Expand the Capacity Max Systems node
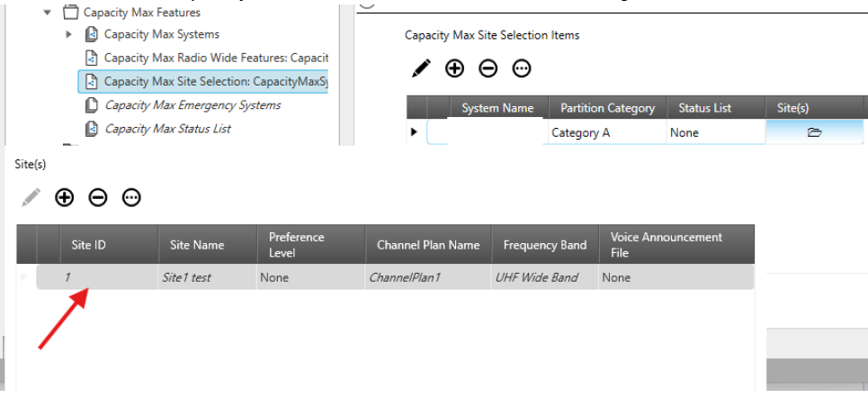 click(68, 34)
